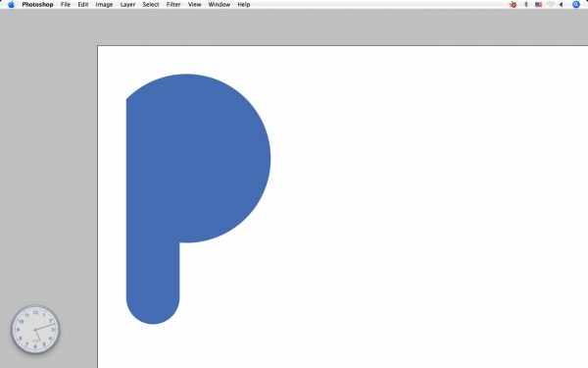Open the US flag input source menu
The height and width of the screenshot is (368, 588).
pyautogui.click(x=538, y=5)
